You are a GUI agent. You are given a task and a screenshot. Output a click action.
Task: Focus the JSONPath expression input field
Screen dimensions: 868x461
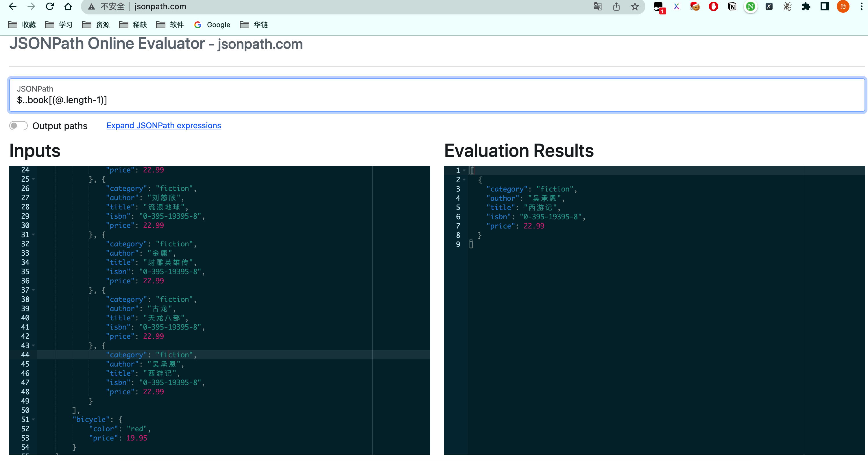(x=437, y=95)
